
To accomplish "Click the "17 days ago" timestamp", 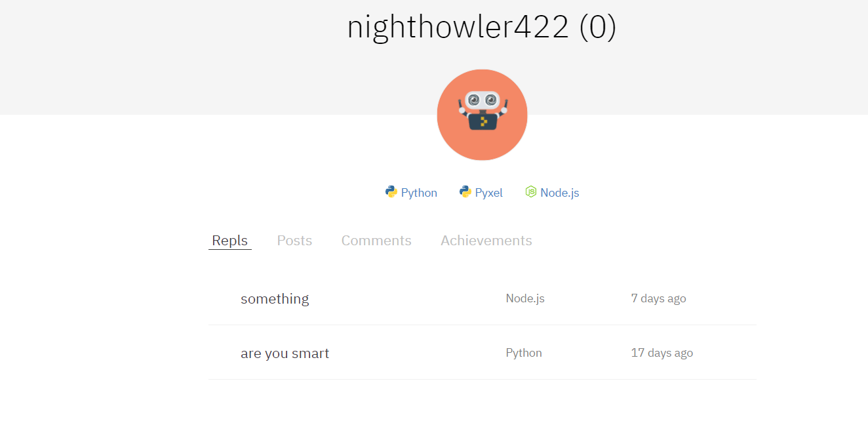I will coord(662,353).
